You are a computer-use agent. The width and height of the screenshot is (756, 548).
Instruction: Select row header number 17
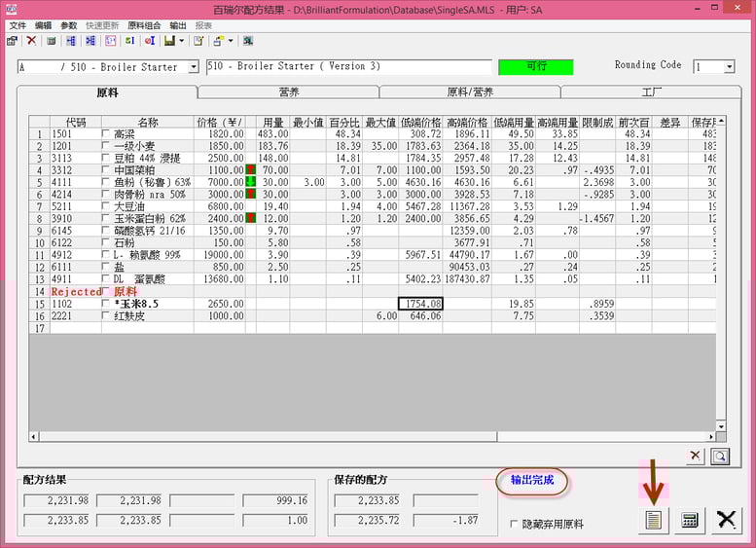[40, 328]
